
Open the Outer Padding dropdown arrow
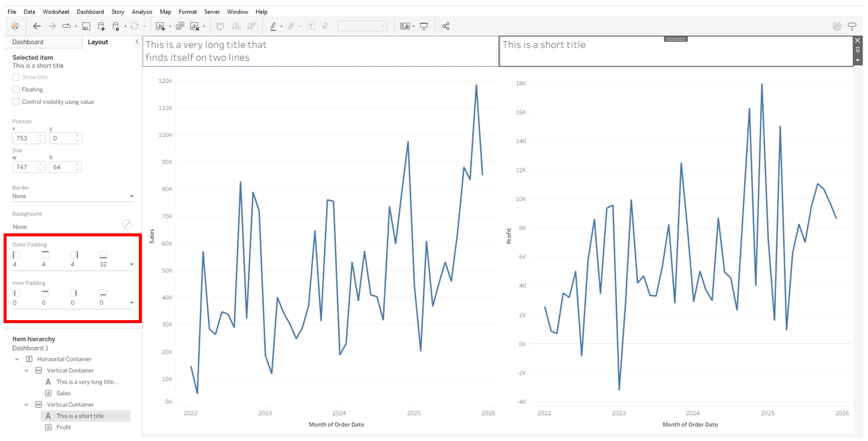(x=132, y=264)
